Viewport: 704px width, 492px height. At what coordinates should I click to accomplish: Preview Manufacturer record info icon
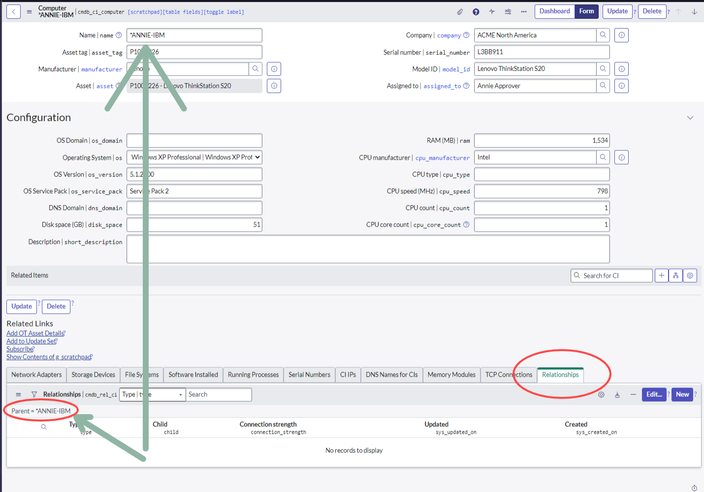(274, 69)
